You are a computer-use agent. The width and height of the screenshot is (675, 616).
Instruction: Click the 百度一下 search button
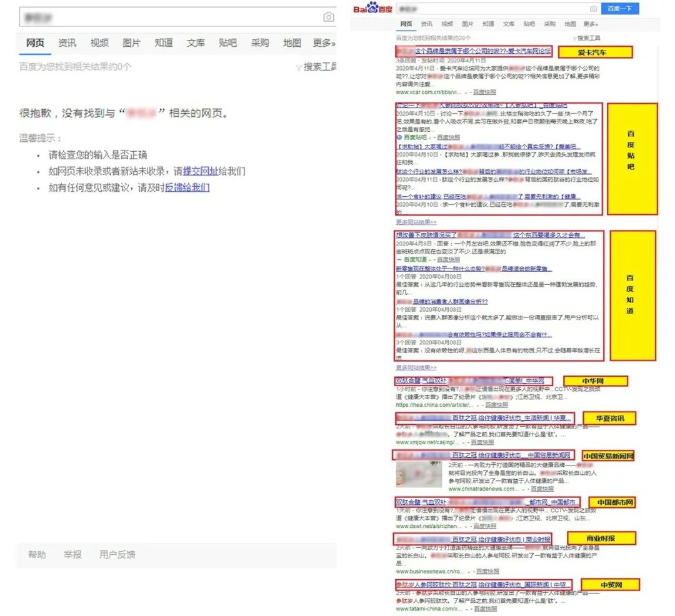[620, 9]
